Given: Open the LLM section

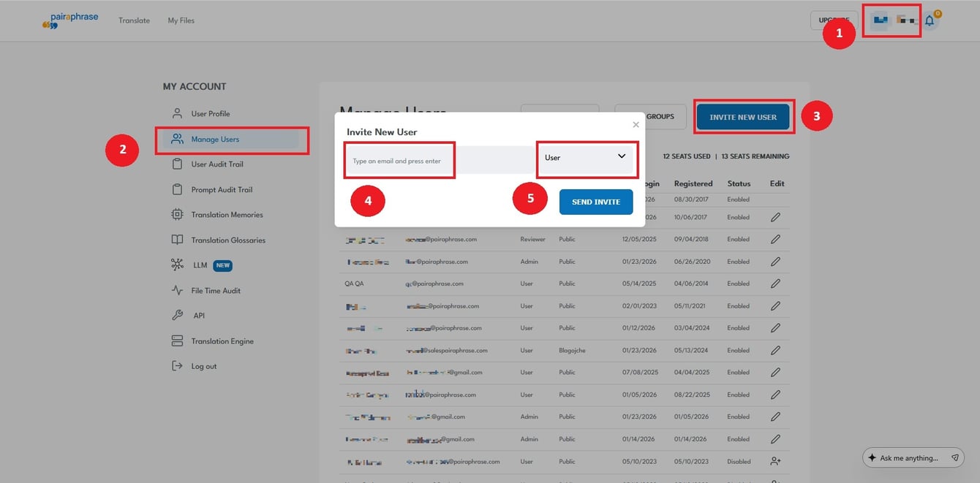Looking at the screenshot, I should coord(200,265).
